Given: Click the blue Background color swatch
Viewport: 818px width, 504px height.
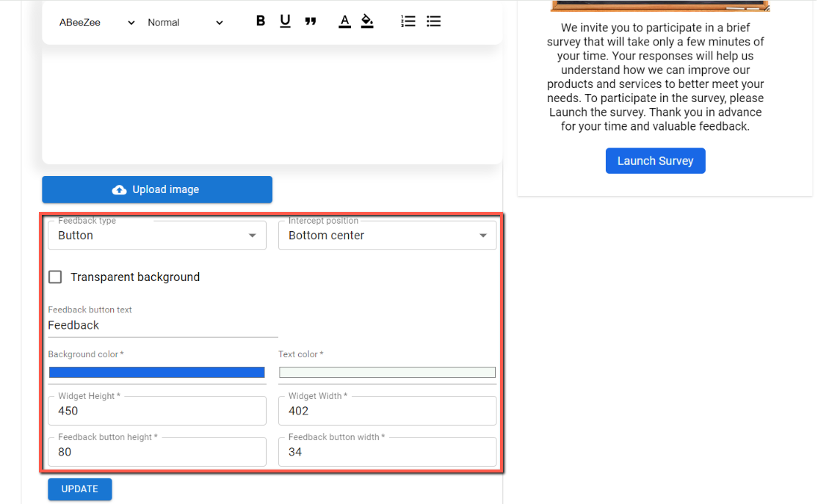Looking at the screenshot, I should pos(156,373).
